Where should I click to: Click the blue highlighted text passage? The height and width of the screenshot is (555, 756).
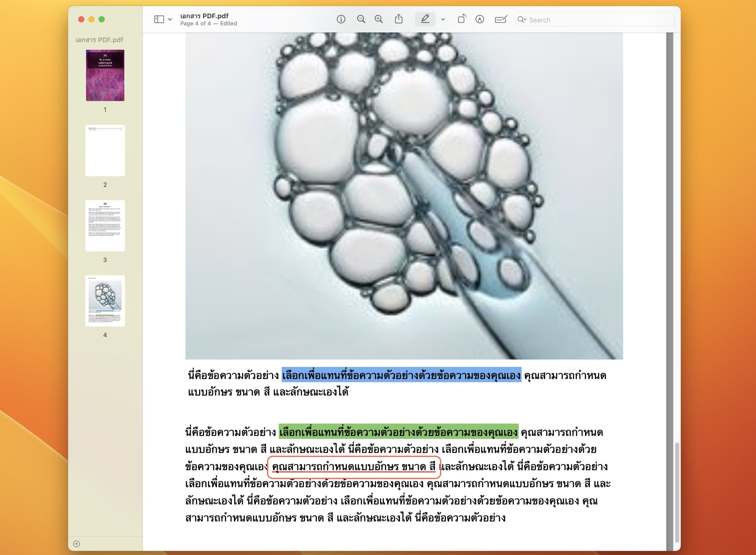click(401, 375)
